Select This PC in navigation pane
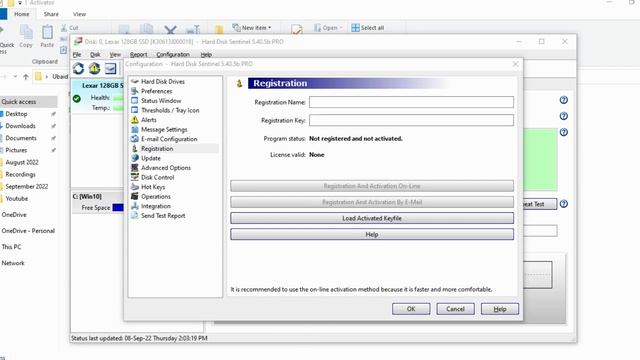The image size is (640, 360). 11,247
